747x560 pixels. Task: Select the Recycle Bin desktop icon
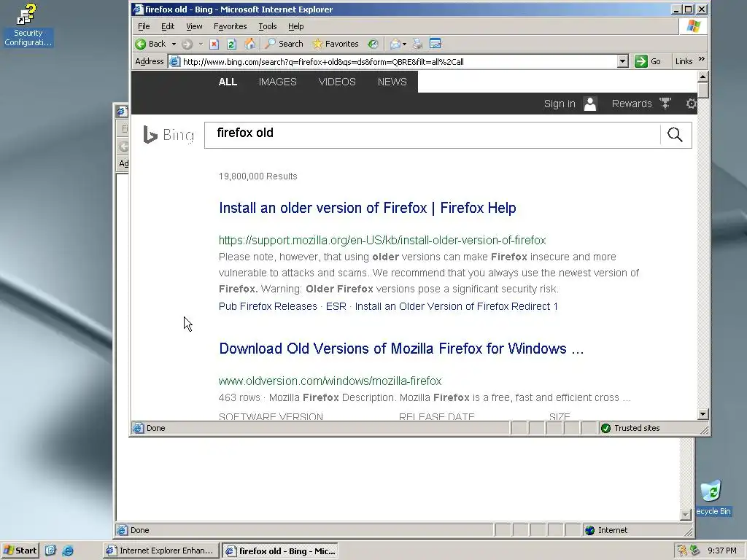point(713,498)
